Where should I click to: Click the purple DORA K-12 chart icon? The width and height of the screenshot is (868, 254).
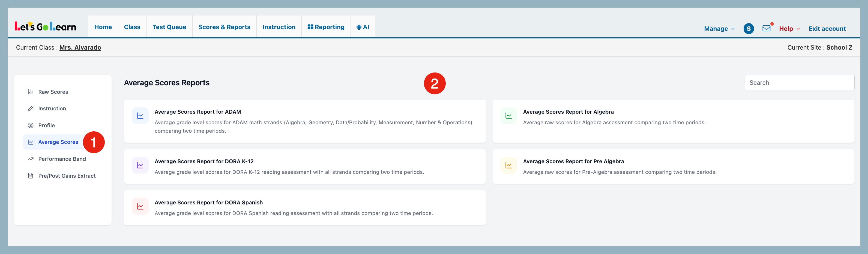[x=140, y=165]
